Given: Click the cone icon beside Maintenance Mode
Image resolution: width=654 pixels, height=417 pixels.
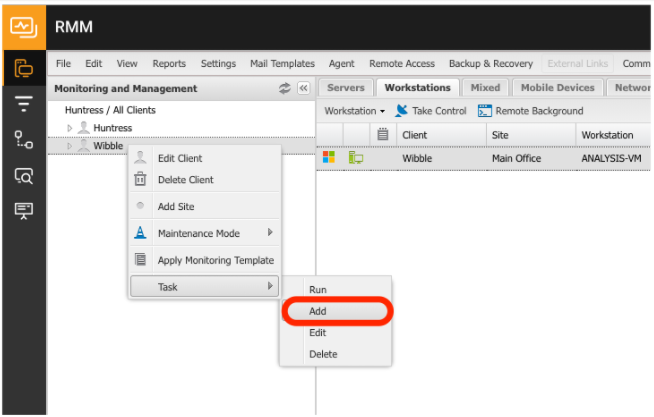Looking at the screenshot, I should [140, 232].
